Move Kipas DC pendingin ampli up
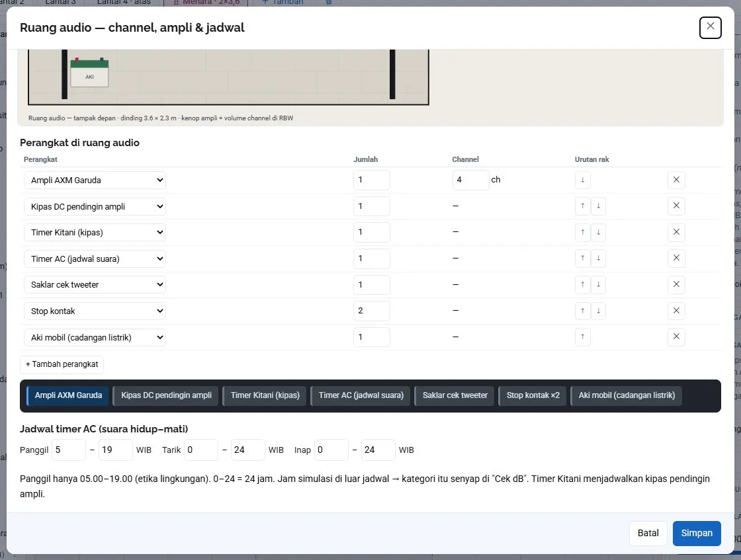Viewport: 741px width, 560px height. tap(583, 206)
